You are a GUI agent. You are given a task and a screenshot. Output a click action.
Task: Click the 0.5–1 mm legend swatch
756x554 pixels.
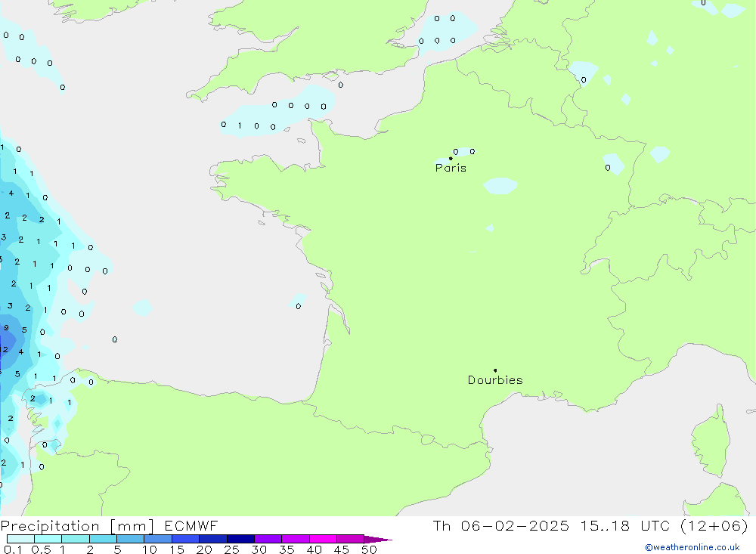[48, 539]
